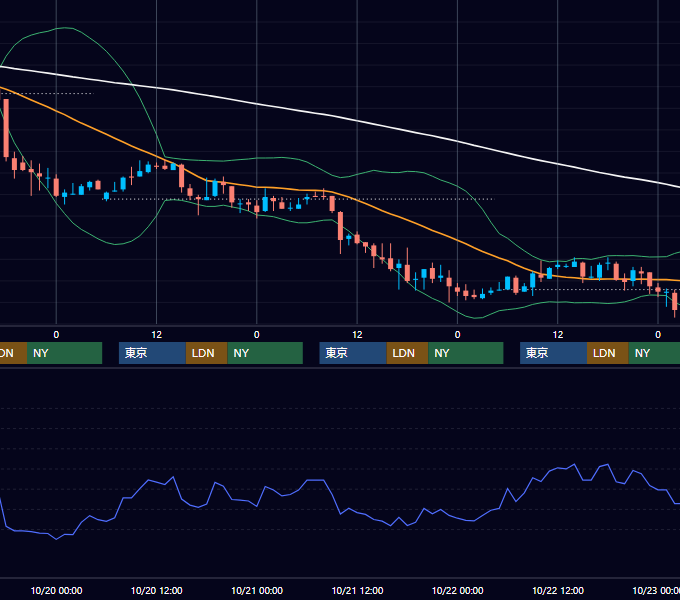The height and width of the screenshot is (600, 680).
Task: Select the white long-term moving average line
Action: 357,121
